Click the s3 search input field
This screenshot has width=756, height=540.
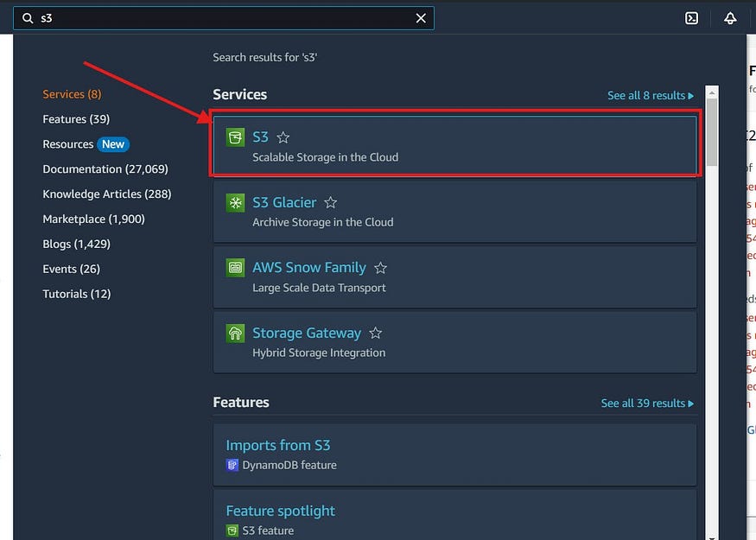224,18
